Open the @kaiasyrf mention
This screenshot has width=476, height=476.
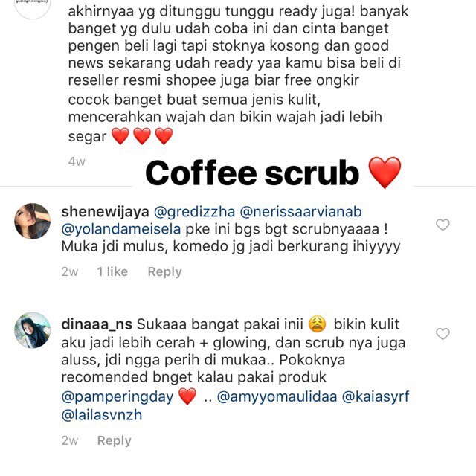point(376,397)
